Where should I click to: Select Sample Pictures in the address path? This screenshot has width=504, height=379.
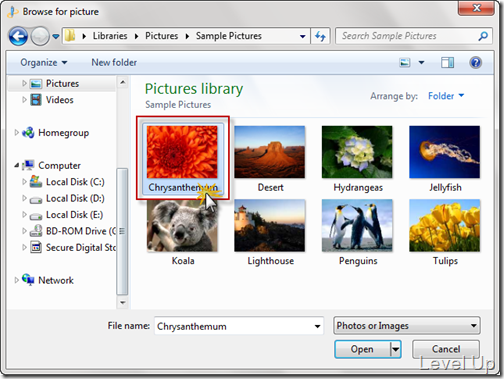pyautogui.click(x=228, y=36)
